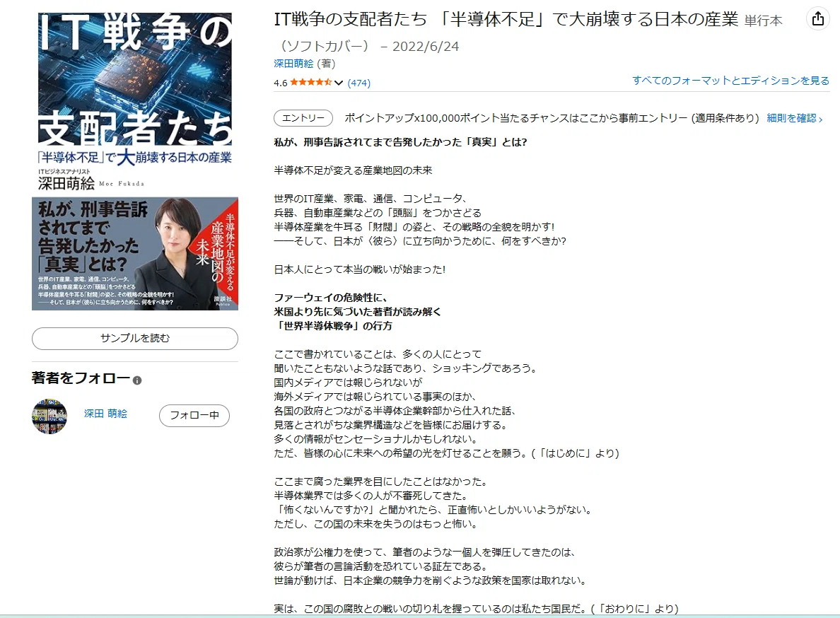Click the ポイントアップx100,000ポイント promotion text
840x618 pixels.
click(x=552, y=118)
